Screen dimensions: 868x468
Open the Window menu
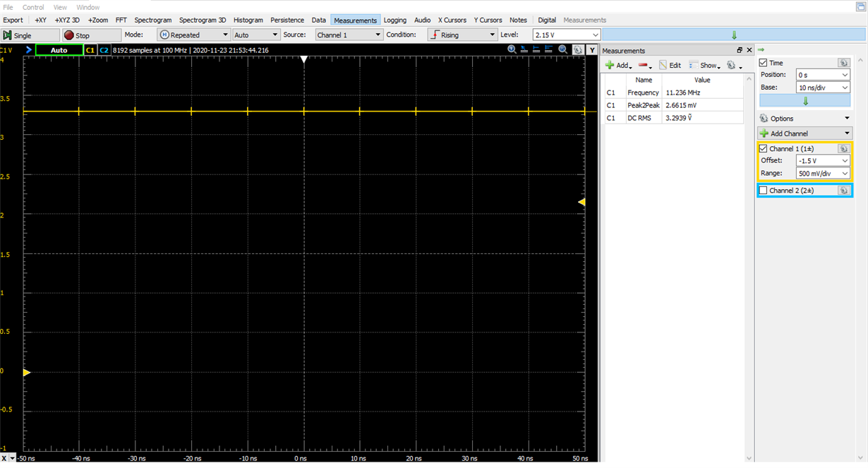coord(88,7)
